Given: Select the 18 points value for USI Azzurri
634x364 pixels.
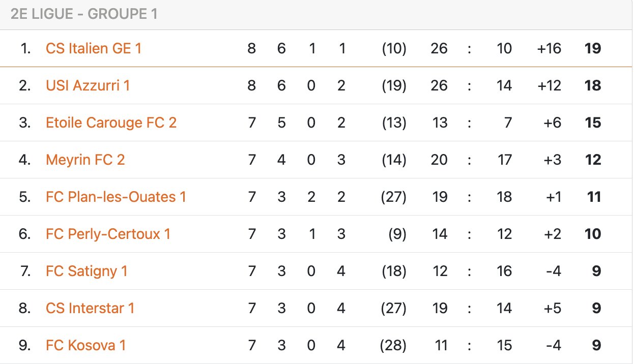Looking at the screenshot, I should click(593, 85).
